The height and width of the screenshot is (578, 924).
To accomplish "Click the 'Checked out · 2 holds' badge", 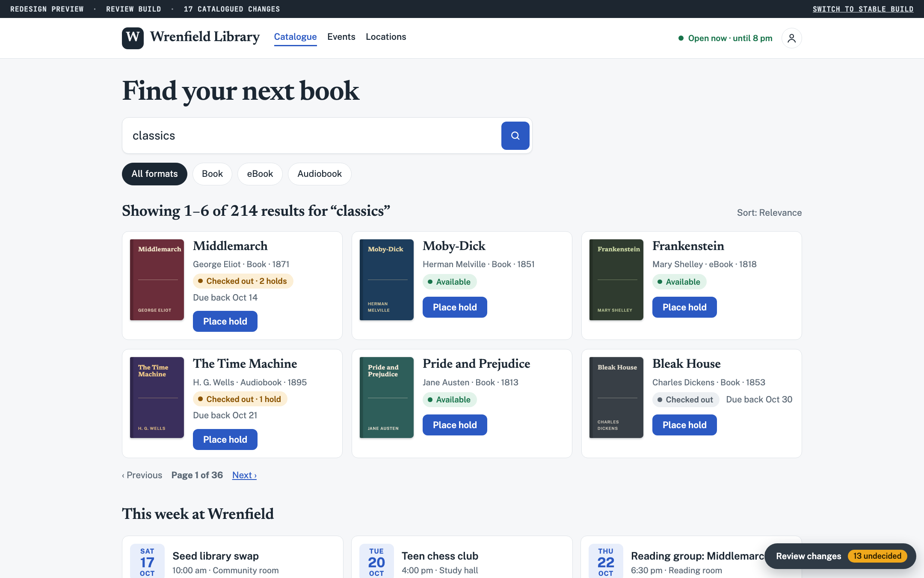I will 243,281.
